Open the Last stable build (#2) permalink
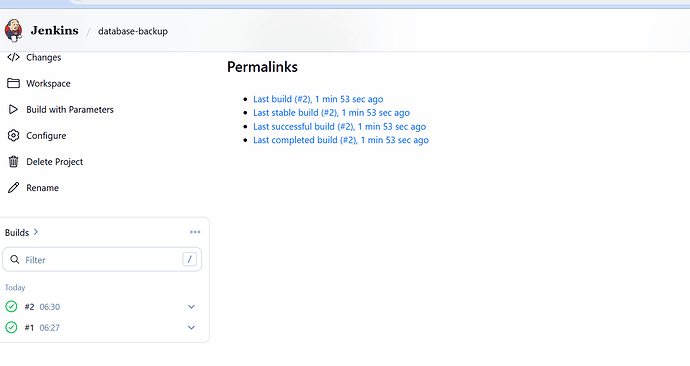 pyautogui.click(x=331, y=113)
